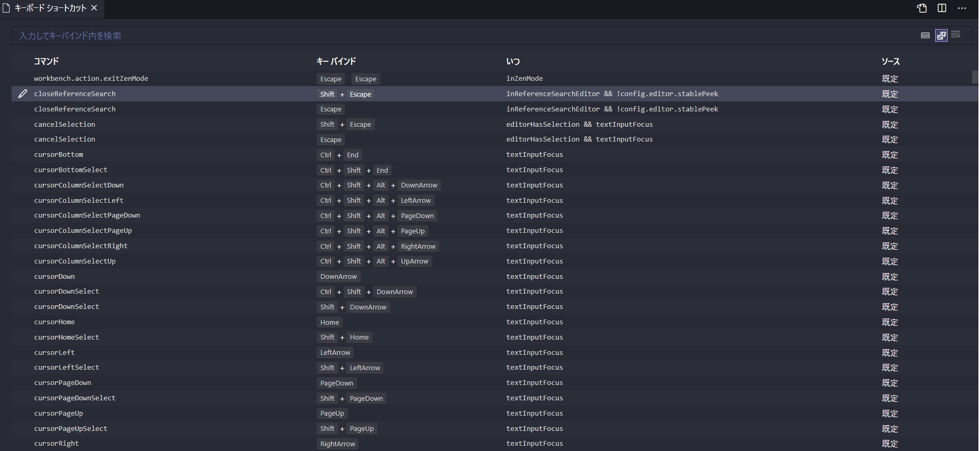Click 既定 source in the cursorLeft row
Viewport: 980px width, 451px height.
click(x=890, y=353)
